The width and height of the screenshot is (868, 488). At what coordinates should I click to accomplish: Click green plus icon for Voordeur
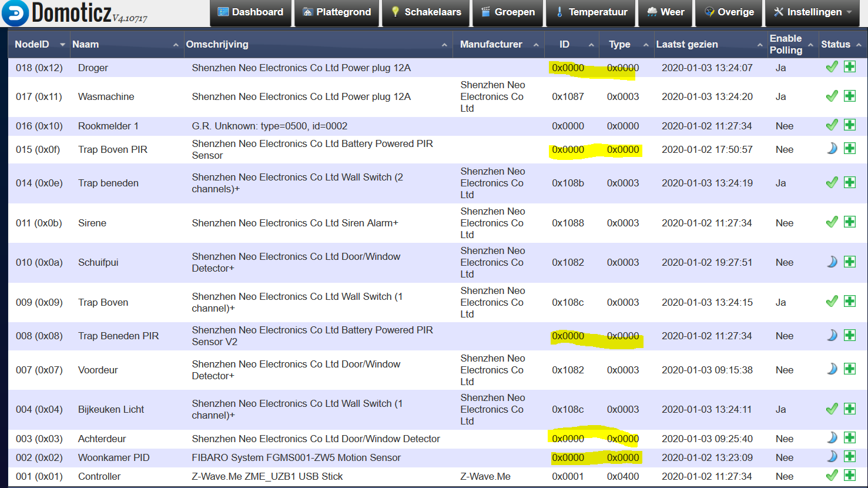(850, 369)
